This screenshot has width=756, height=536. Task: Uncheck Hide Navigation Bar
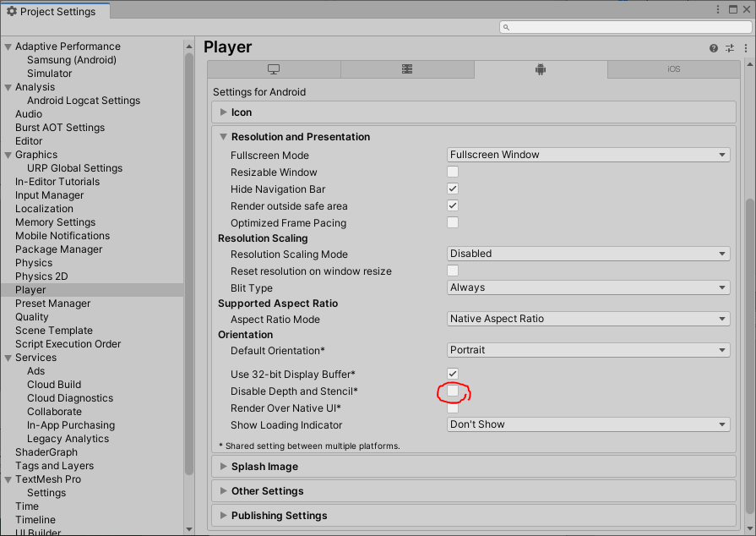453,189
